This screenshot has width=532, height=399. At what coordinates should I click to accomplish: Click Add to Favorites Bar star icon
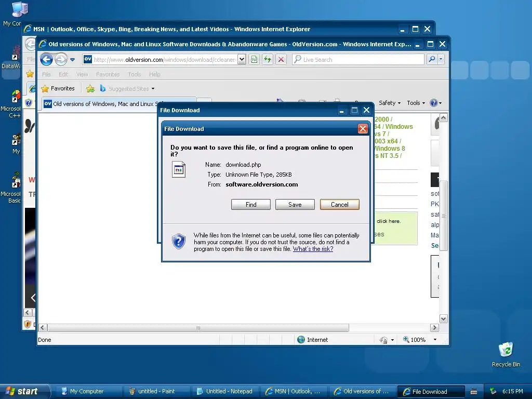(x=90, y=89)
